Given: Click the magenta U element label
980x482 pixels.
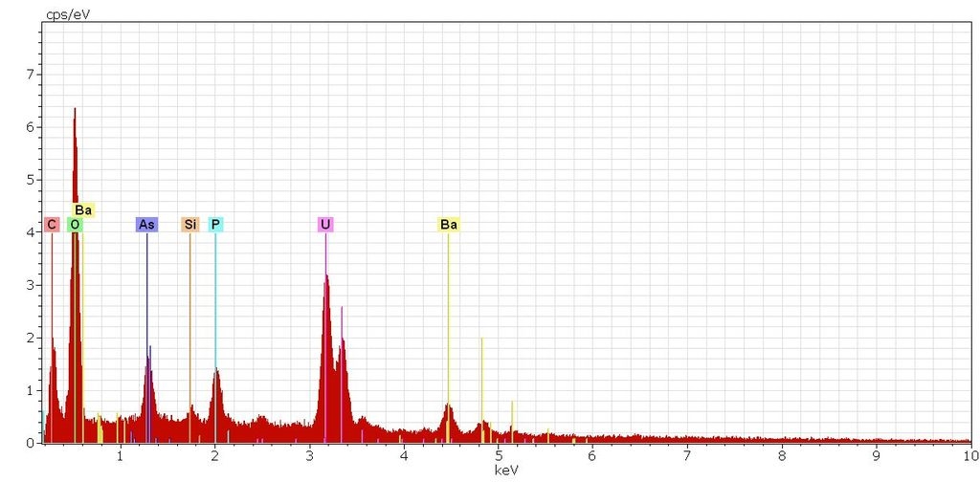Looking at the screenshot, I should 325,225.
